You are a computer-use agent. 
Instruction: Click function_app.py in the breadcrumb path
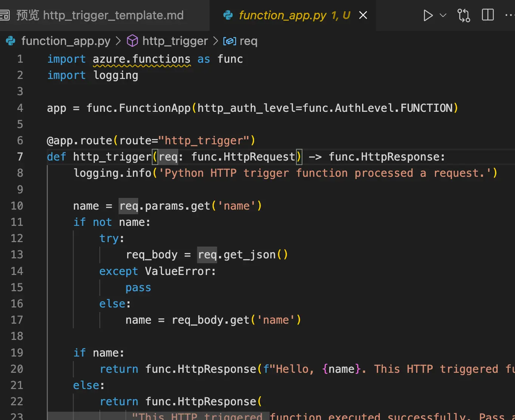click(x=66, y=41)
